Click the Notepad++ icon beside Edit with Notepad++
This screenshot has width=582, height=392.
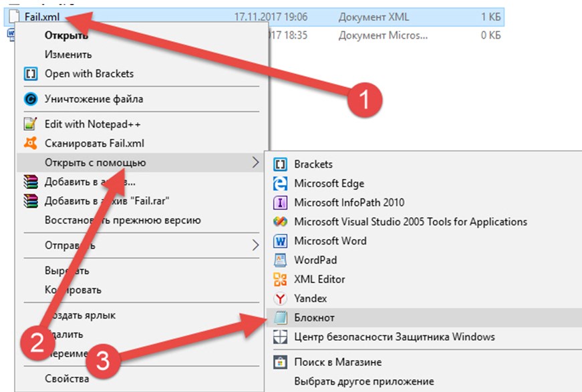(x=30, y=124)
